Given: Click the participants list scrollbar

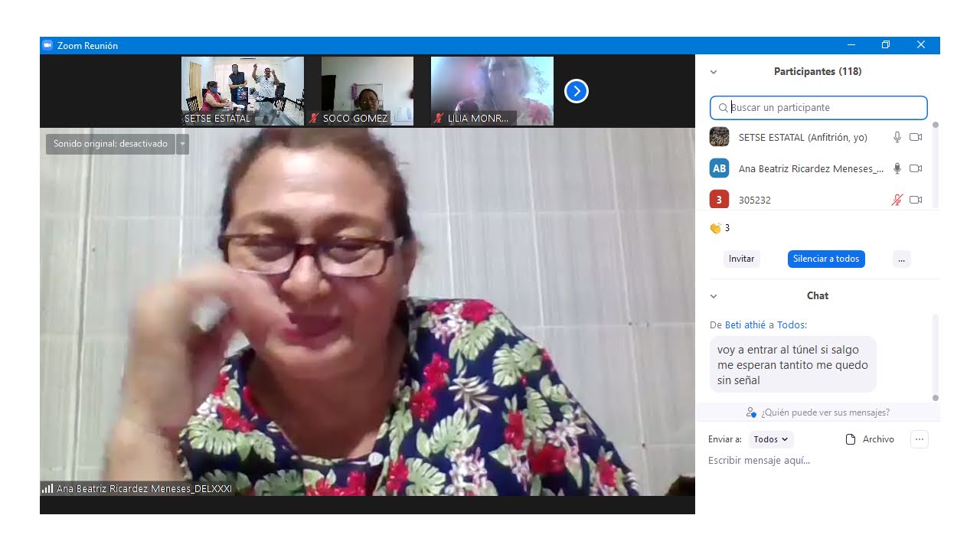Looking at the screenshot, I should tap(935, 165).
